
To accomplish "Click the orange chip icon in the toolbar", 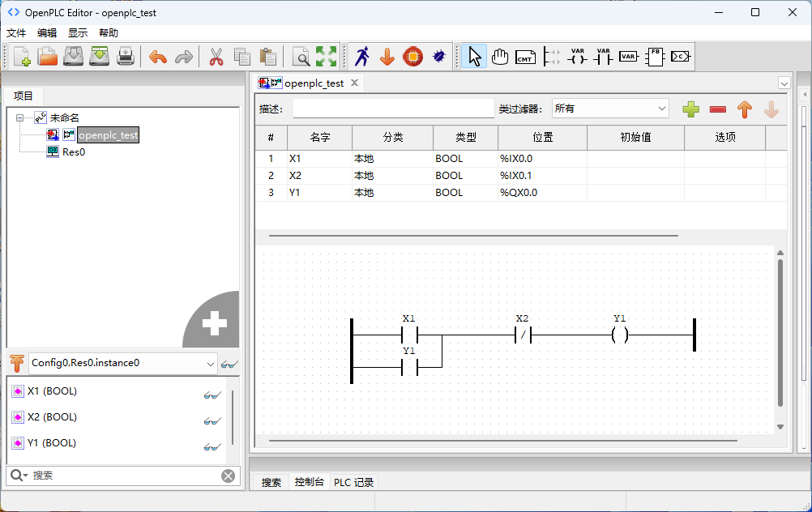I will [412, 57].
